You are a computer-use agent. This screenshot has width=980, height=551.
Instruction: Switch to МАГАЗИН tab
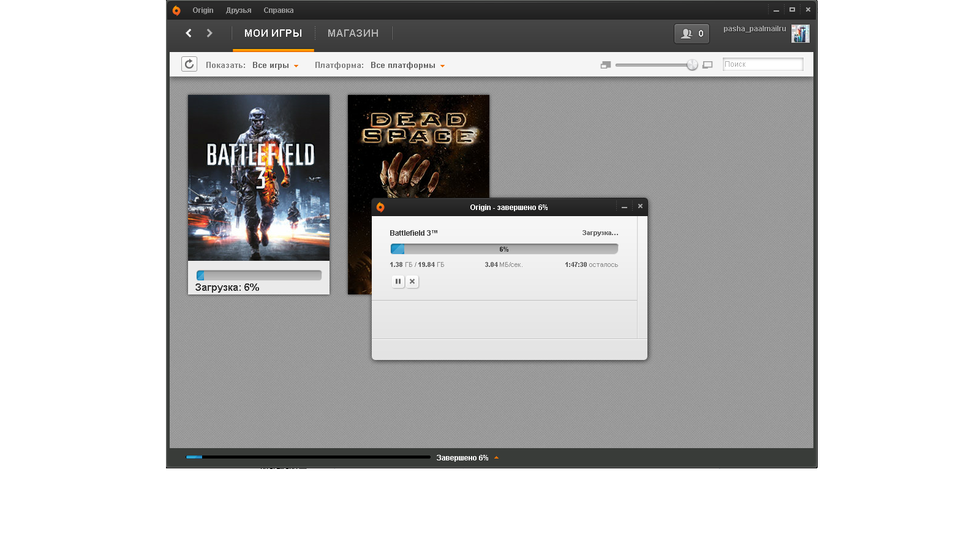point(353,33)
